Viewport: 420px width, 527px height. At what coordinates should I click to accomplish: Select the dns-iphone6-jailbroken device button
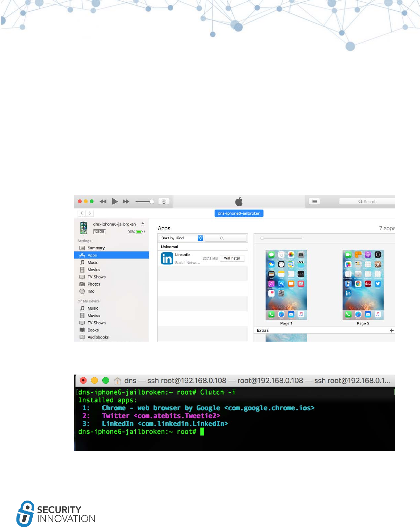(x=239, y=213)
